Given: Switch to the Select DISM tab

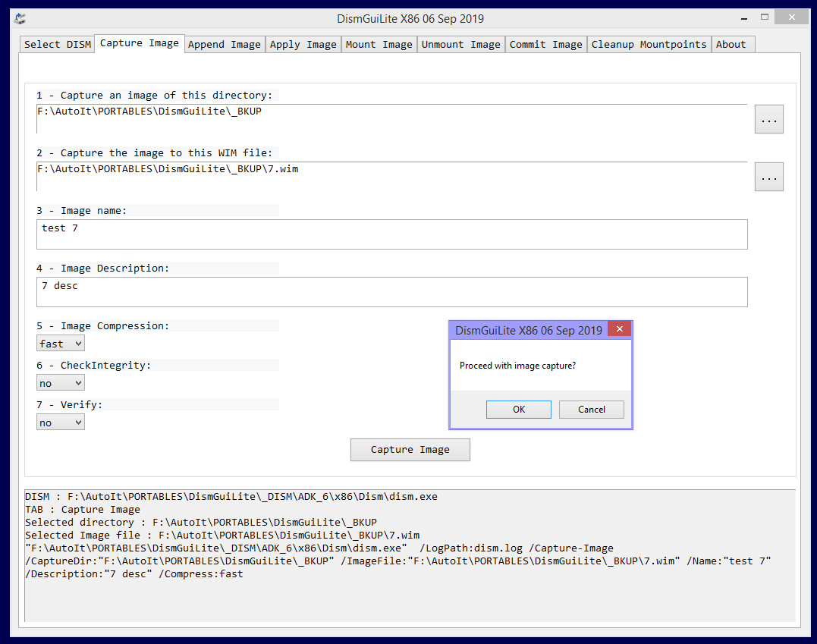Looking at the screenshot, I should click(58, 44).
